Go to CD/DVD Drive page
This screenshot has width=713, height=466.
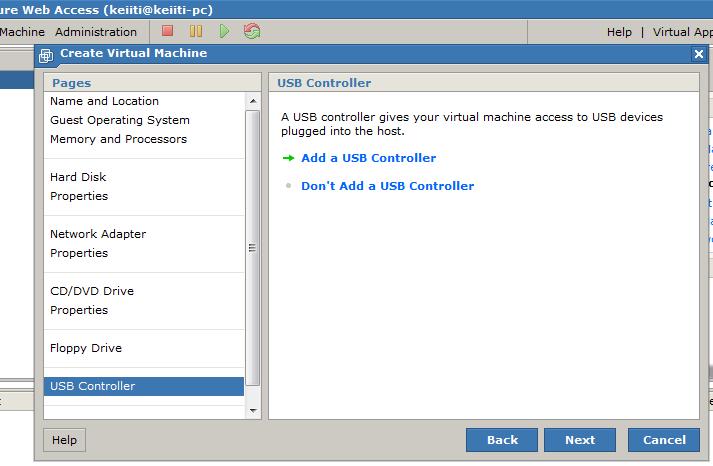coord(92,291)
